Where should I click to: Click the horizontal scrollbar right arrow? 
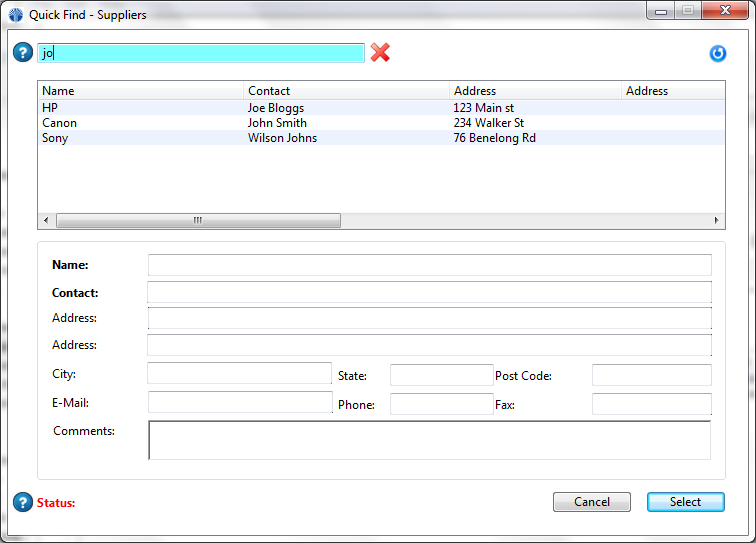(717, 220)
